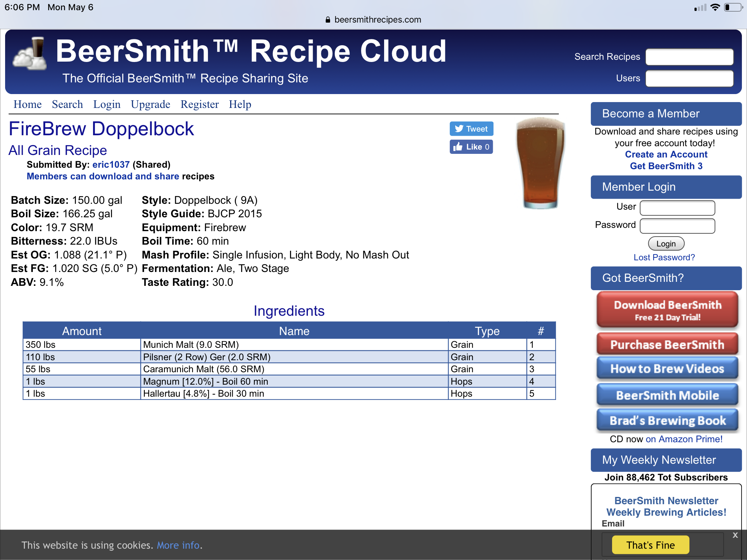The width and height of the screenshot is (747, 560).
Task: Click the Amount column header
Action: (x=82, y=331)
